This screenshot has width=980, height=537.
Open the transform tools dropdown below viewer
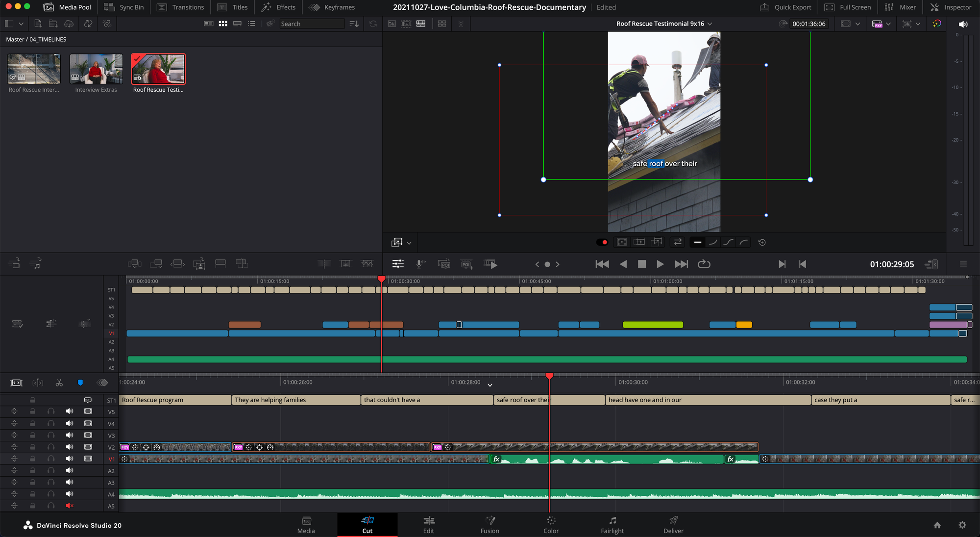409,242
